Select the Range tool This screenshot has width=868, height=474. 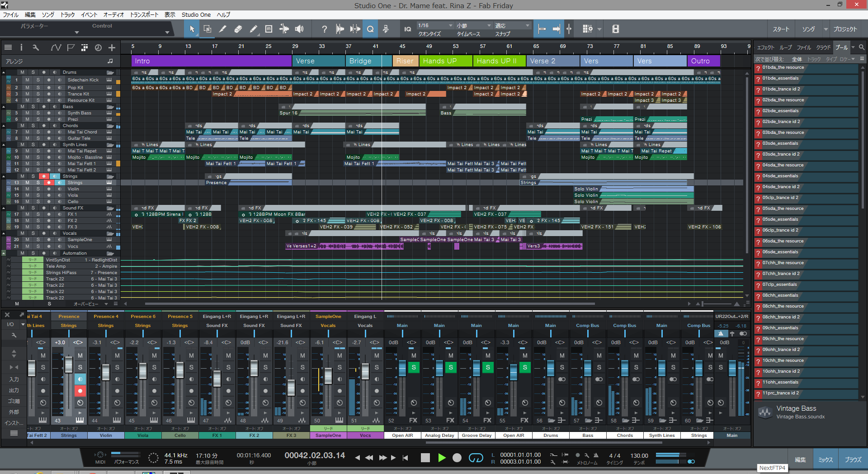point(208,29)
